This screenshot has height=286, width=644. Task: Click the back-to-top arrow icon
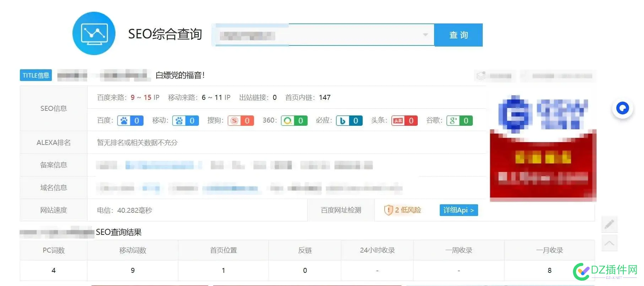pos(609,243)
